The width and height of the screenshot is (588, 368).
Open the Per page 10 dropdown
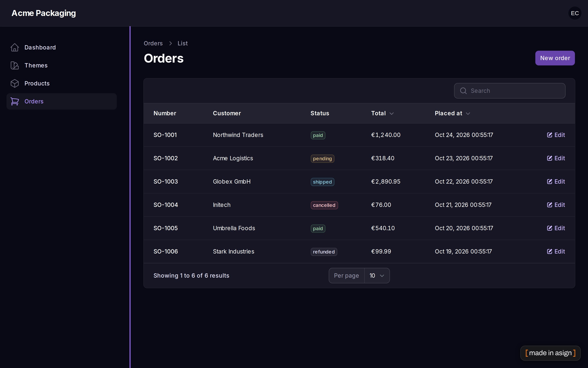377,276
